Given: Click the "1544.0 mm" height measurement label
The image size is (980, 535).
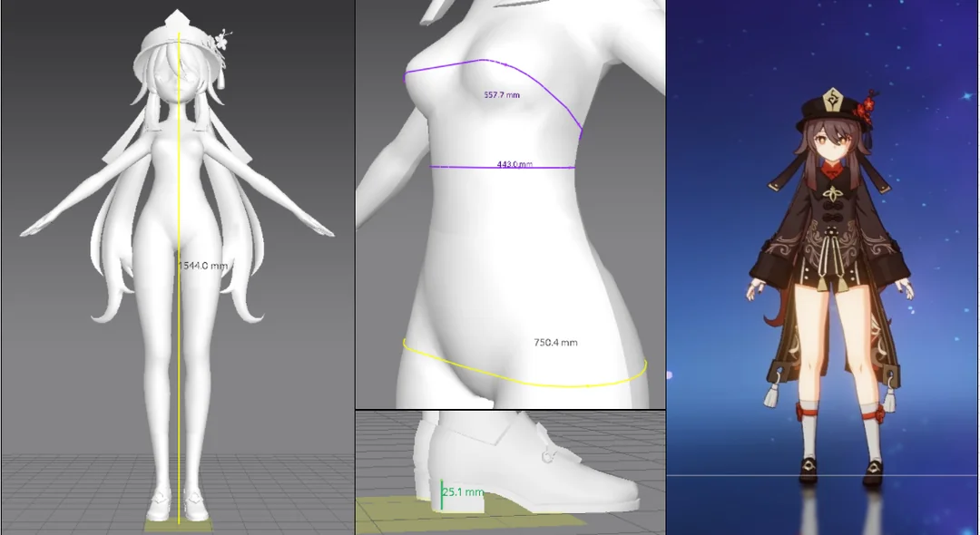Looking at the screenshot, I should (202, 266).
